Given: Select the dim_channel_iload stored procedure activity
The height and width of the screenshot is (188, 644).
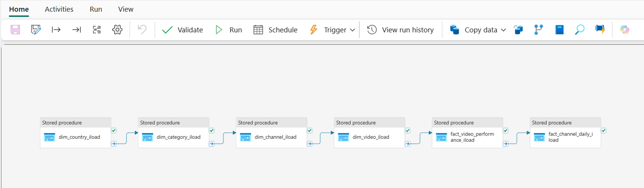Looking at the screenshot, I should tap(272, 133).
